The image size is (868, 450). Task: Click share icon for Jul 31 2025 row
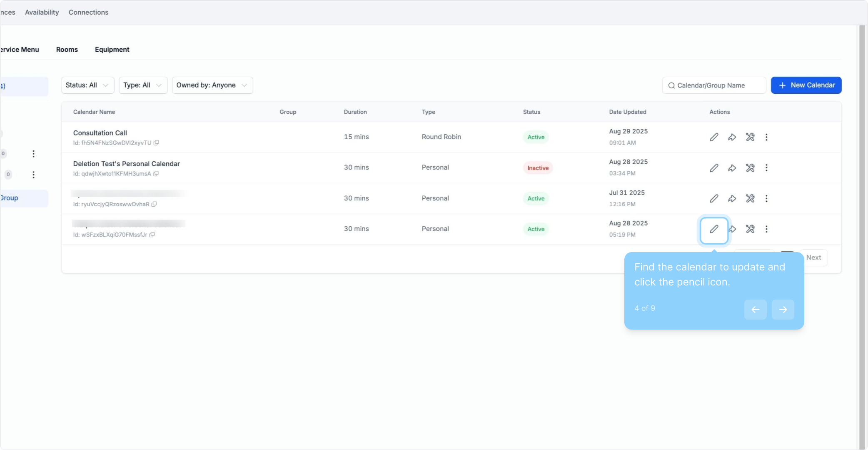732,199
